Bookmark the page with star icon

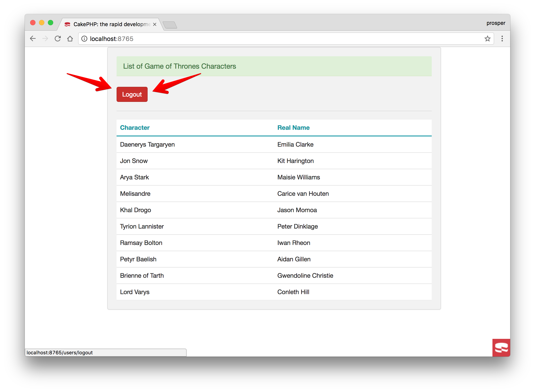coord(487,39)
